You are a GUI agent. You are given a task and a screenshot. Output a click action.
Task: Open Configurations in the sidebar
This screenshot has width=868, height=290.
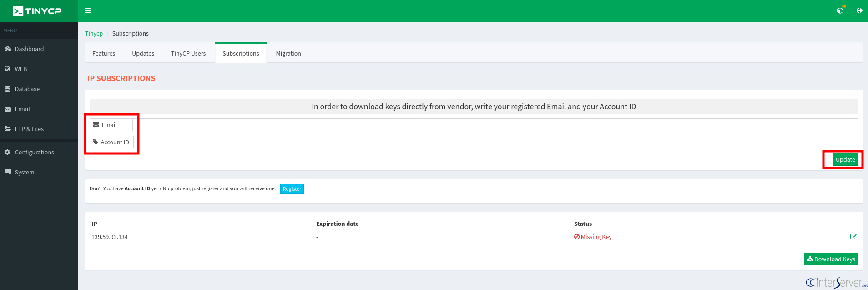coord(39,152)
